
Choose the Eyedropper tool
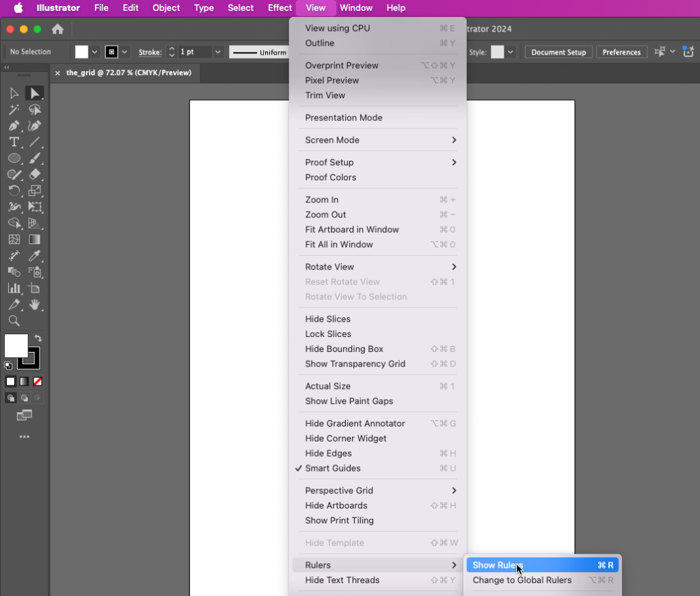point(35,256)
